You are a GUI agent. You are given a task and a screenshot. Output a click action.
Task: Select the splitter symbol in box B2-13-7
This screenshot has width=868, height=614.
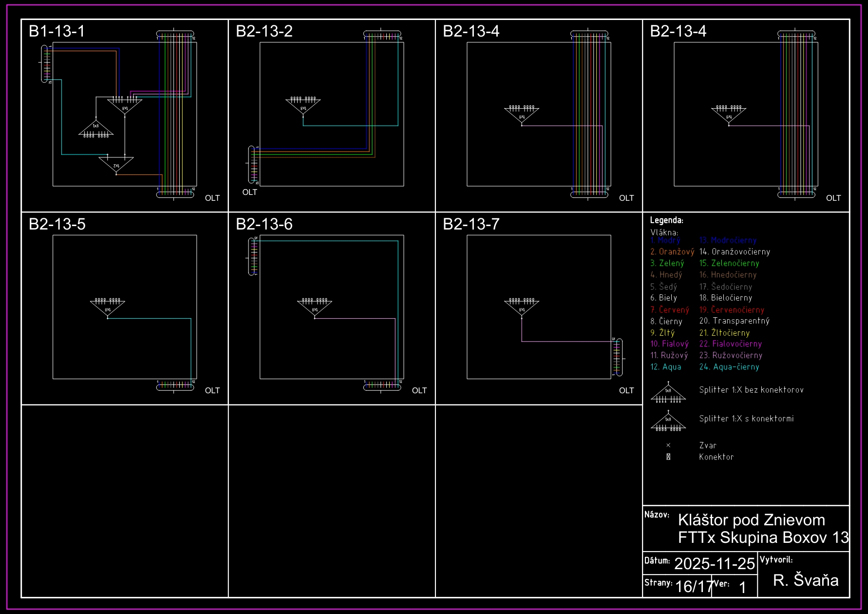tap(522, 307)
